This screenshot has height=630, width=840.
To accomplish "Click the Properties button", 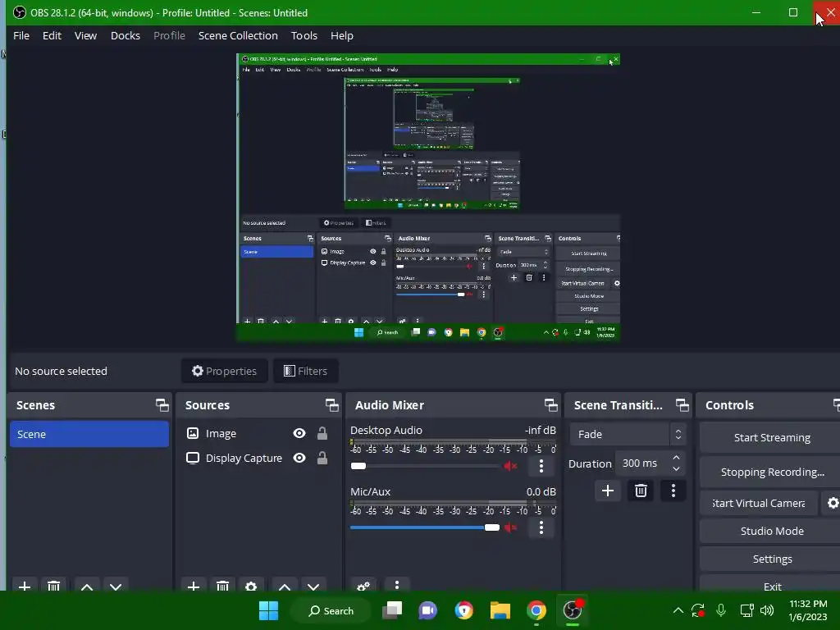I will (225, 371).
